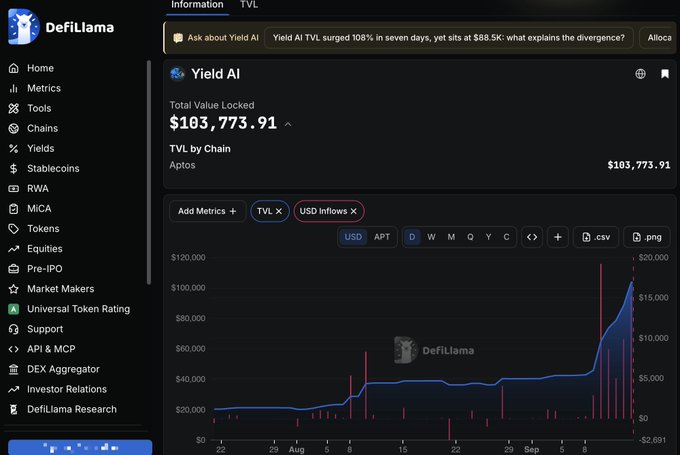The height and width of the screenshot is (455, 680).
Task: Click the Equities trend icon
Action: pos(13,249)
